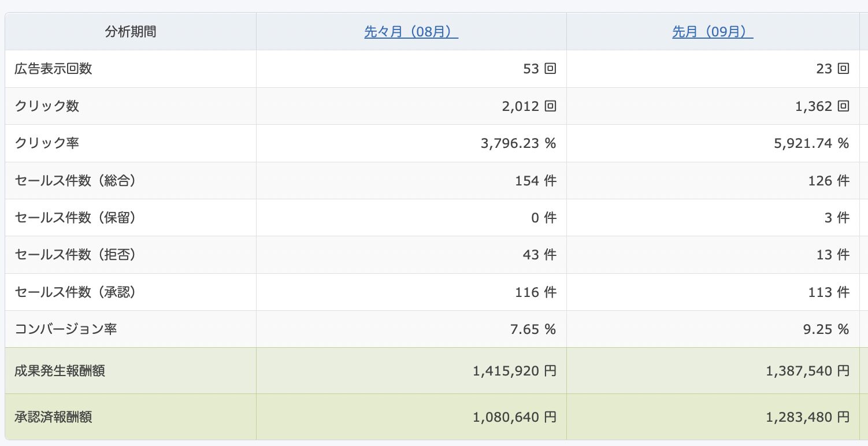The image size is (868, 446).
Task: Click the セールス件数（保留） row label
Action: [76, 218]
